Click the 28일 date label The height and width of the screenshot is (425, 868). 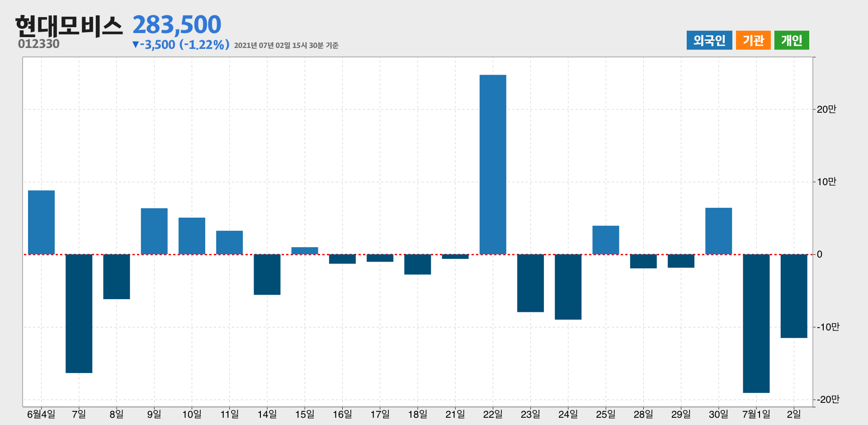point(643,414)
